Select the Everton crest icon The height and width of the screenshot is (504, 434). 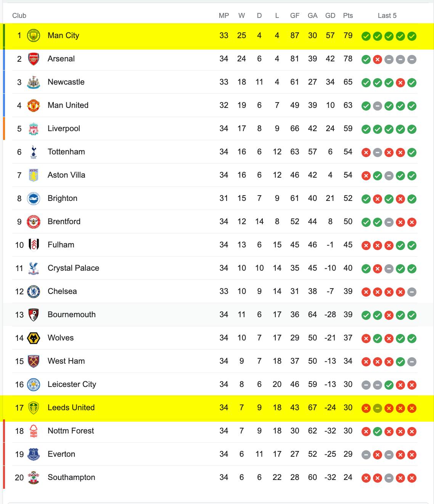(x=34, y=454)
